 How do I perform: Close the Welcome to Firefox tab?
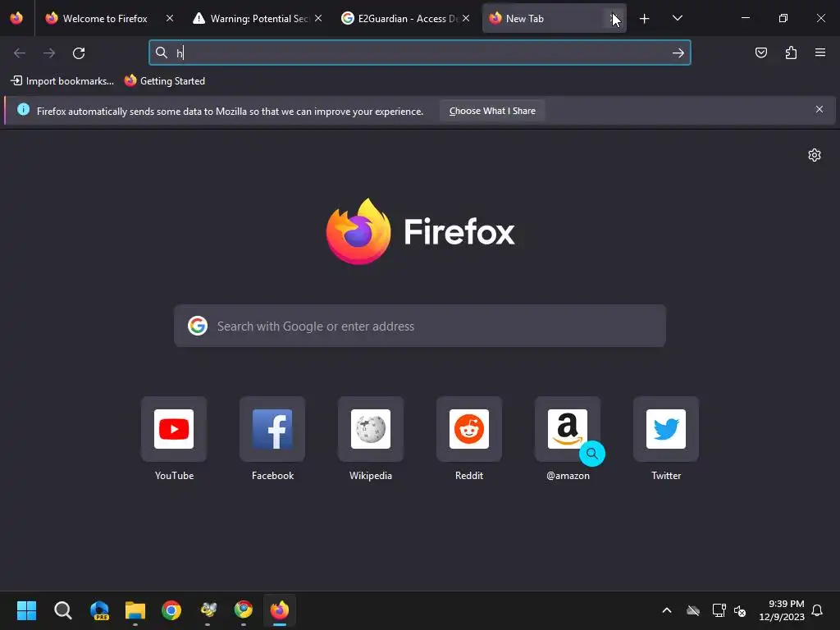point(169,18)
